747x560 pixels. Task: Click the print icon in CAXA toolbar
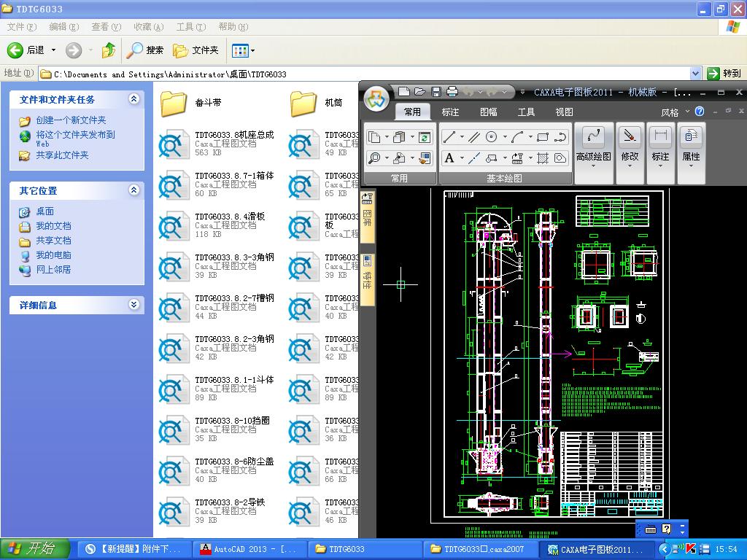click(452, 92)
